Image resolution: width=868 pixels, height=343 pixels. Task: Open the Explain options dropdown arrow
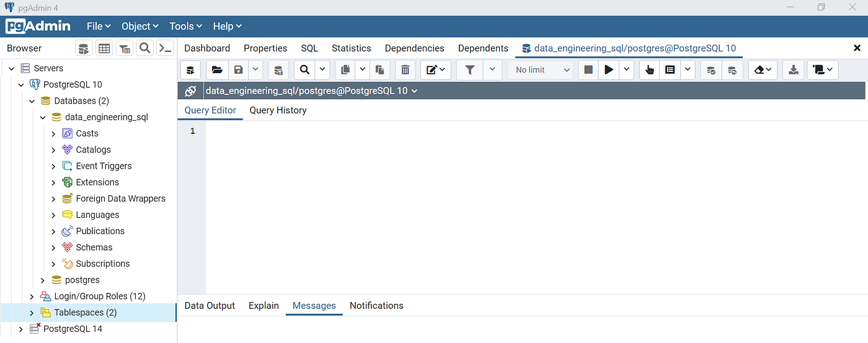[x=688, y=70]
